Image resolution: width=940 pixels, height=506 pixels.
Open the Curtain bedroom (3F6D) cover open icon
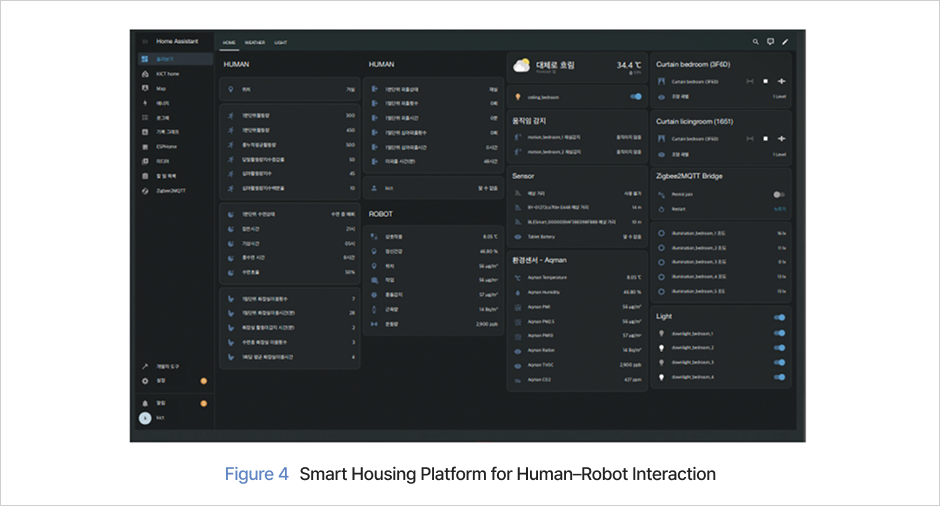[749, 81]
